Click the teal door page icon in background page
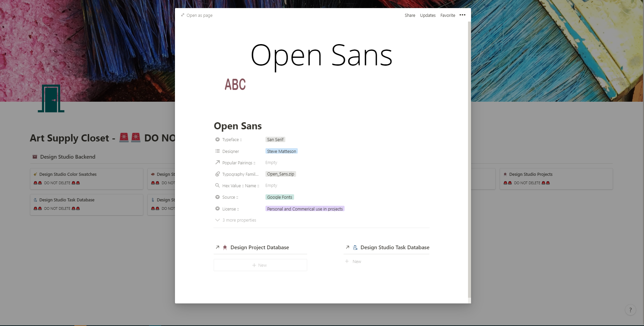The image size is (644, 326). (51, 98)
